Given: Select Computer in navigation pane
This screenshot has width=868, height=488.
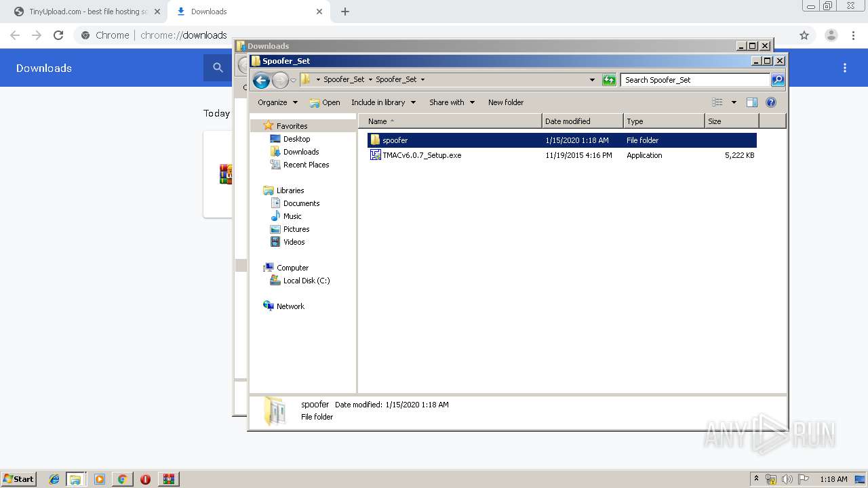Looking at the screenshot, I should [292, 268].
